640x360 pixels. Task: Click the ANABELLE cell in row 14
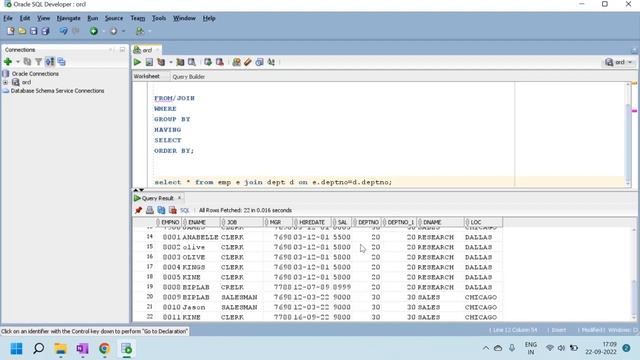coord(200,237)
